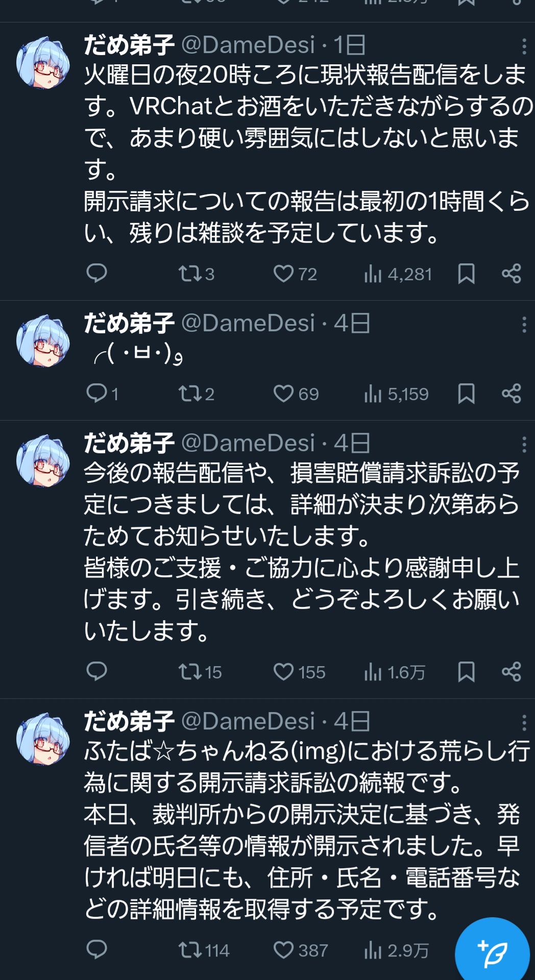Bookmark the tweet with 1.6万 views
Image resolution: width=535 pixels, height=980 pixels.
coord(466,672)
